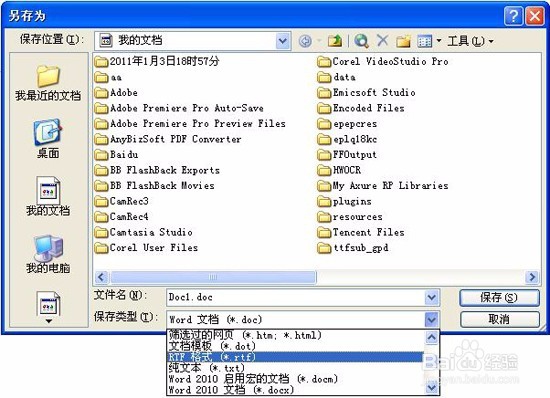Select the Camtasia Studio folder

(x=143, y=232)
